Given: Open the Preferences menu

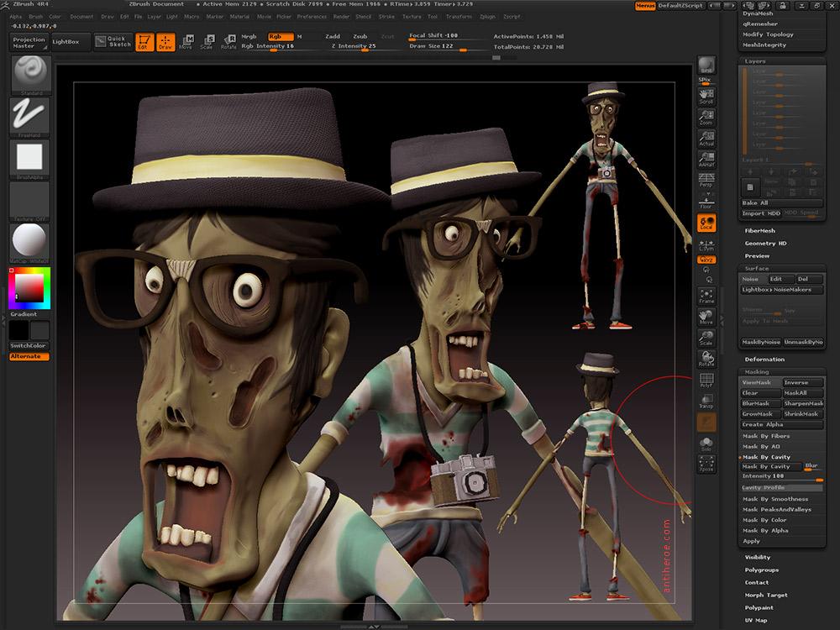Looking at the screenshot, I should click(x=312, y=17).
